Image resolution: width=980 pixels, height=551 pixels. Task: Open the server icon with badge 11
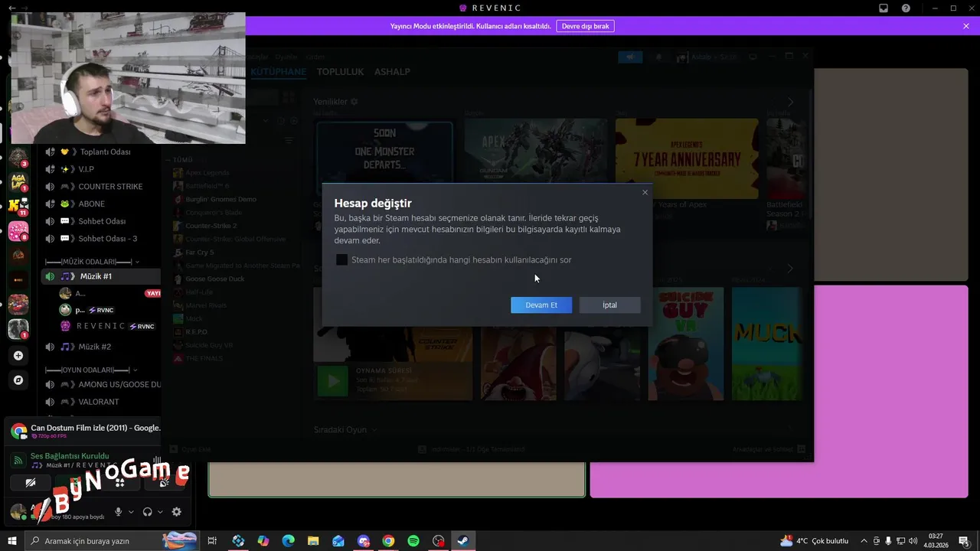tap(18, 206)
